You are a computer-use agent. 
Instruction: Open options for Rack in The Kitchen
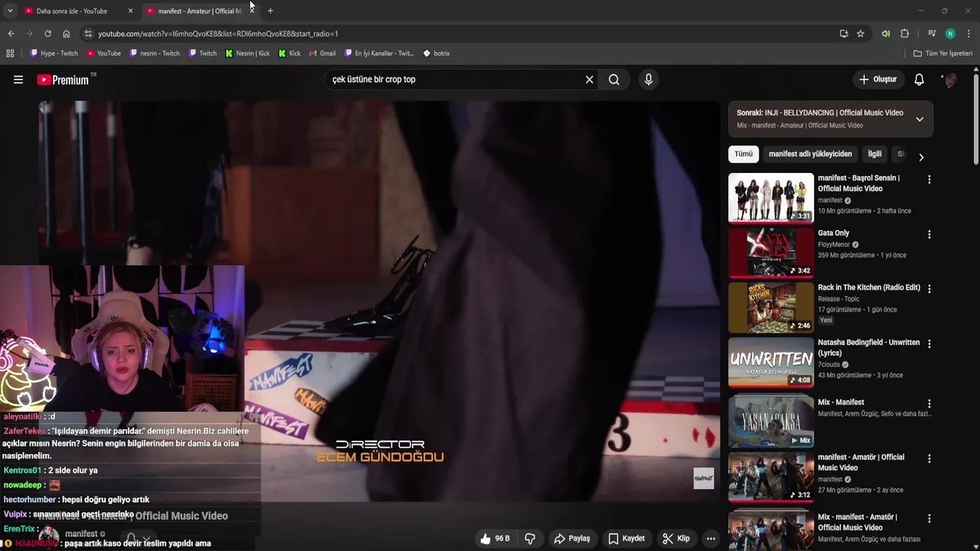pos(929,289)
